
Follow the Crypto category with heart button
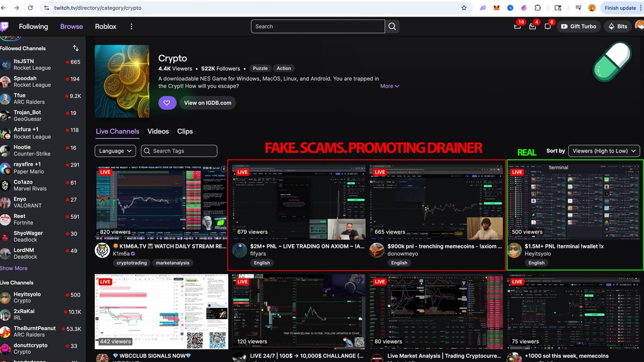pos(167,103)
